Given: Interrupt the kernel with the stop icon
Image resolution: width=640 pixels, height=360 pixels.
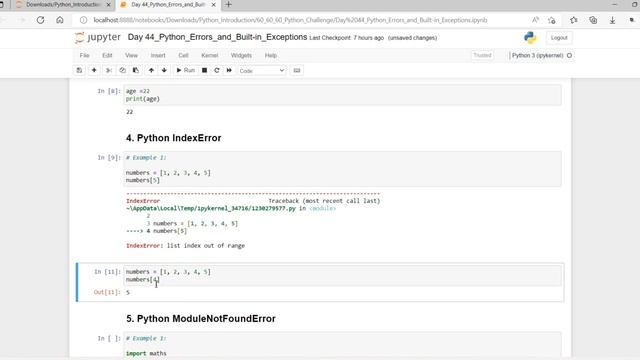Looking at the screenshot, I should [x=204, y=70].
